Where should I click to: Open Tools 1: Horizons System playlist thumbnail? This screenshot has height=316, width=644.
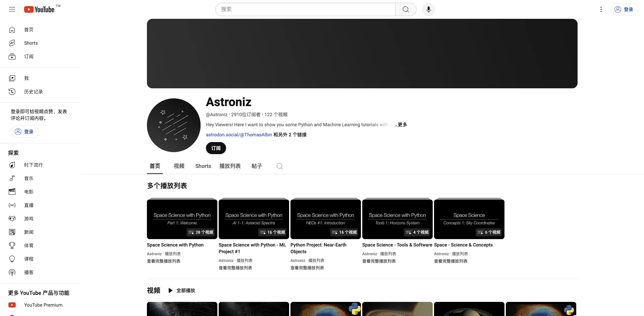coord(397,219)
